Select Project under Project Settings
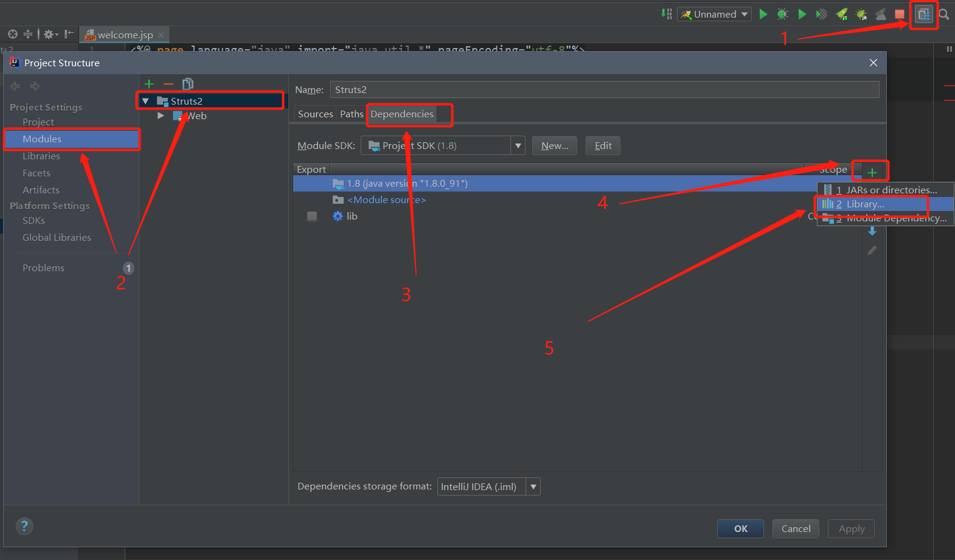The image size is (955, 560). (38, 122)
